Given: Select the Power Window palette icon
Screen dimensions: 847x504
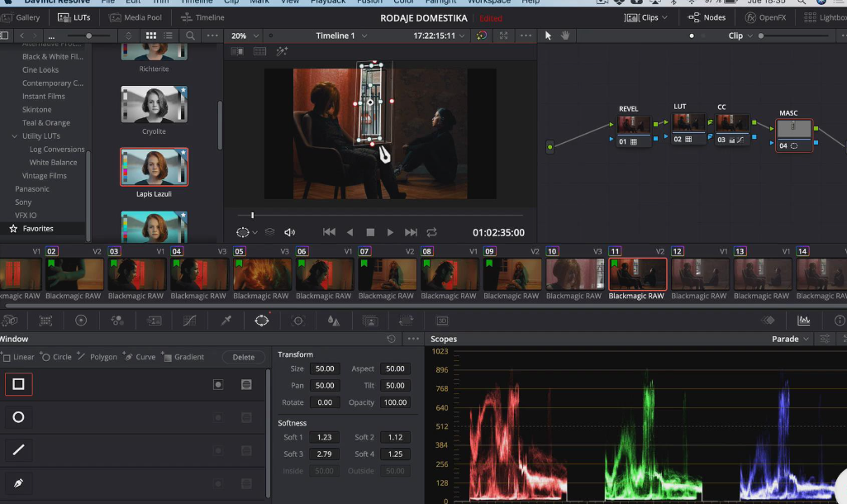Looking at the screenshot, I should pyautogui.click(x=261, y=321).
